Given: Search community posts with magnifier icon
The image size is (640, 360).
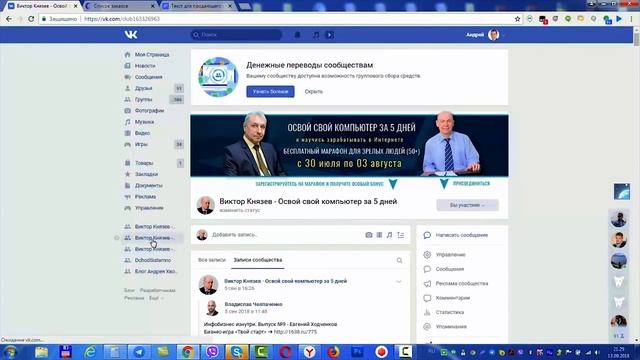Looking at the screenshot, I should (399, 260).
